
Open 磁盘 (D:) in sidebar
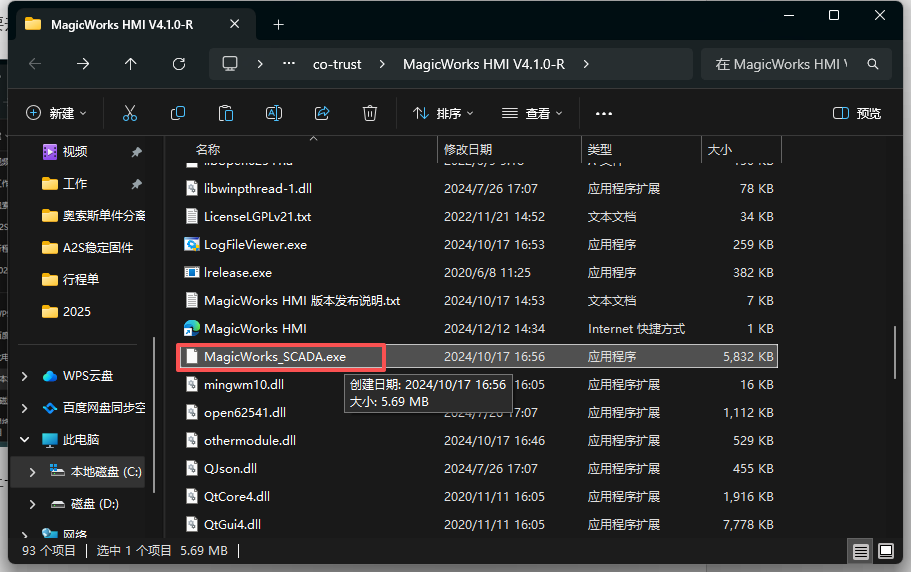click(95, 503)
